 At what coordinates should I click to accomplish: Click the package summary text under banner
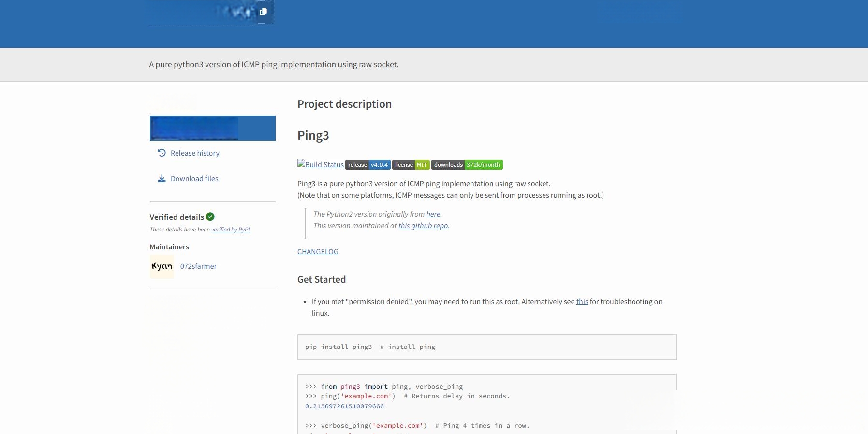[274, 64]
